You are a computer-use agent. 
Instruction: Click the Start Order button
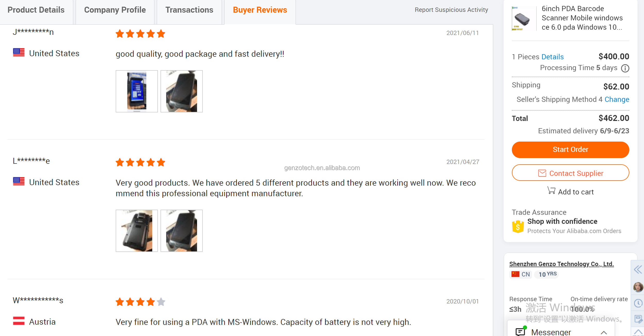[570, 150]
